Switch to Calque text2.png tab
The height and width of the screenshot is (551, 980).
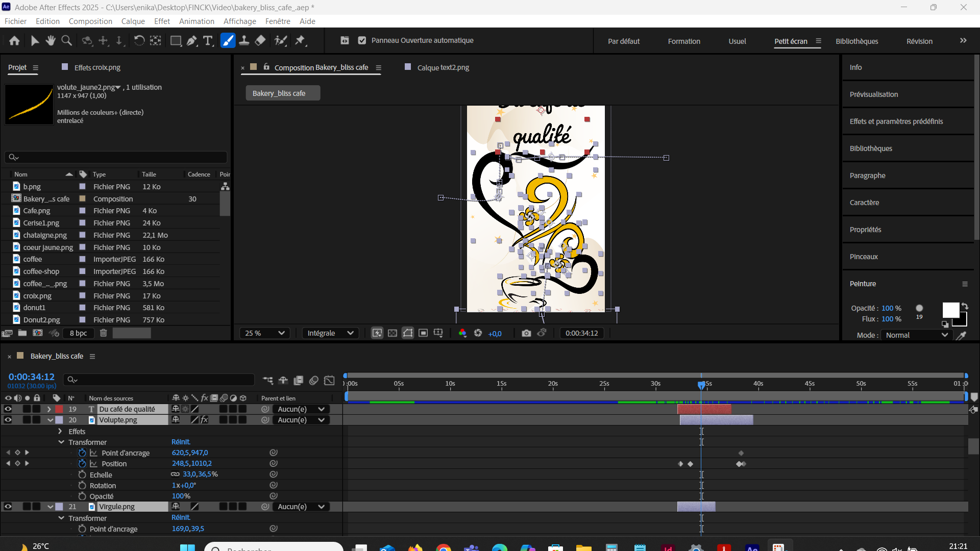click(x=443, y=67)
